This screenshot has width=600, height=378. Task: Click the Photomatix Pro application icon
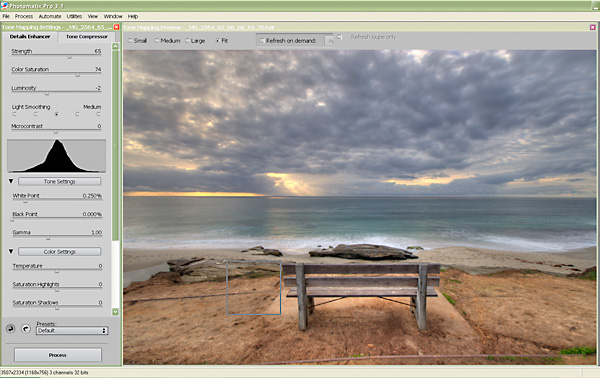coord(4,6)
